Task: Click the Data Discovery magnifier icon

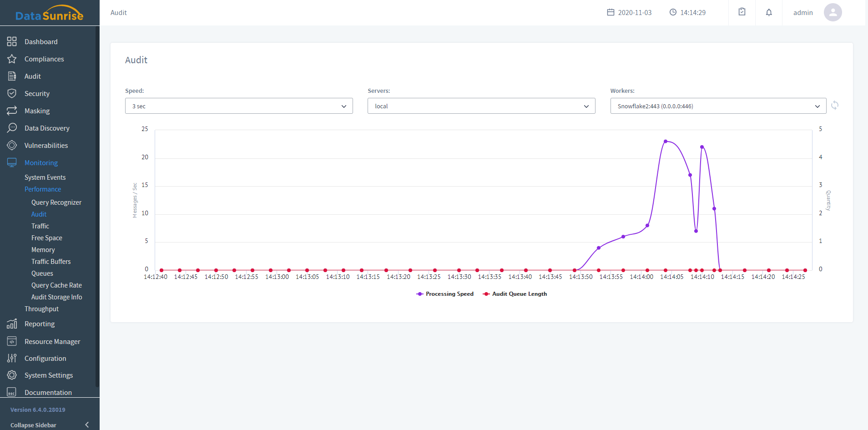Action: pyautogui.click(x=12, y=128)
